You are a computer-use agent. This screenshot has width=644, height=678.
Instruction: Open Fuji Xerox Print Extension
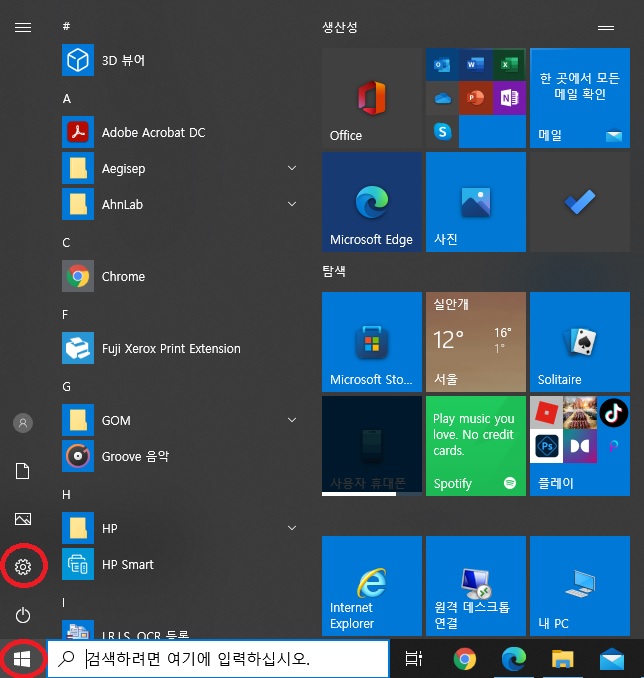coord(179,348)
